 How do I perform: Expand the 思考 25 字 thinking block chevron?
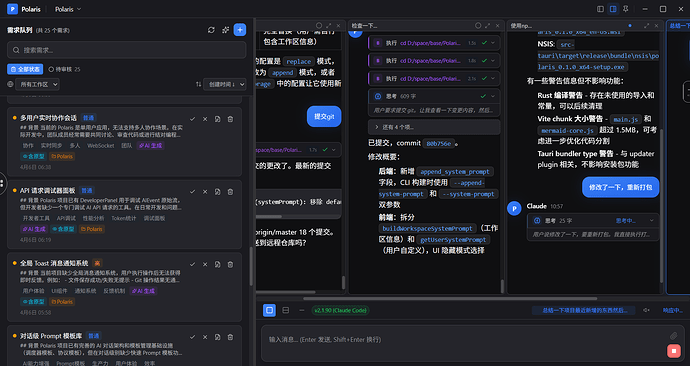click(x=652, y=221)
